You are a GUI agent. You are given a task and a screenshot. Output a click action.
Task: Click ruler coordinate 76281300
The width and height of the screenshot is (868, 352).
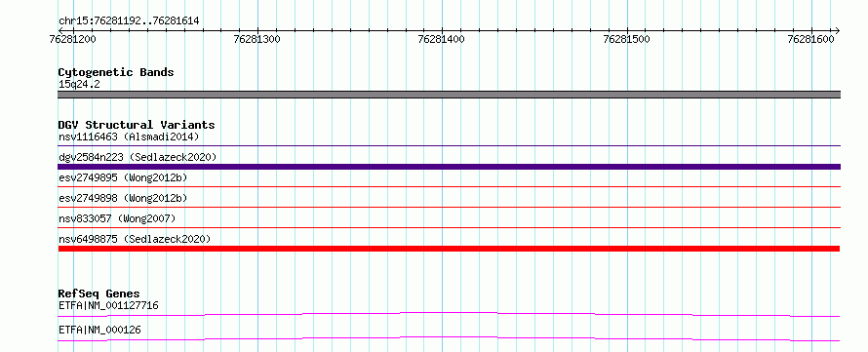point(257,39)
